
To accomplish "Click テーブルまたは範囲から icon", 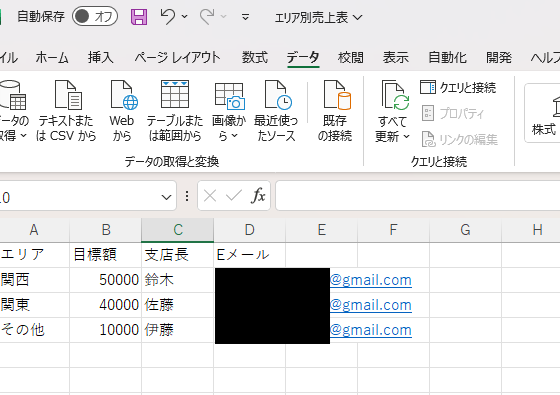I will 175,95.
